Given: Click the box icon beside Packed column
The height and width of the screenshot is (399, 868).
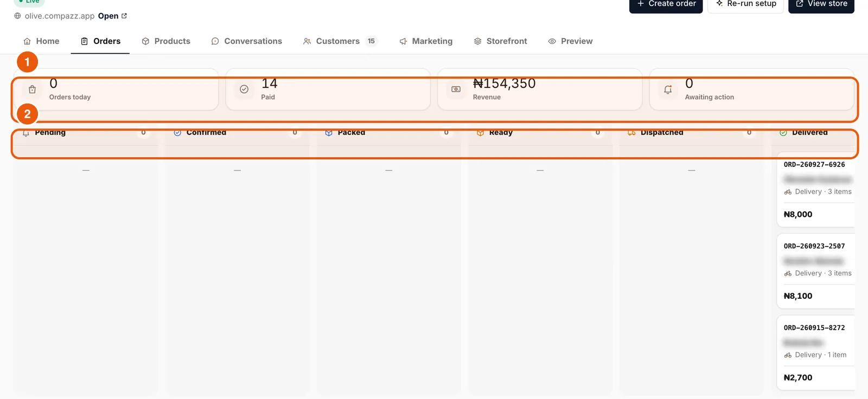Looking at the screenshot, I should [329, 133].
